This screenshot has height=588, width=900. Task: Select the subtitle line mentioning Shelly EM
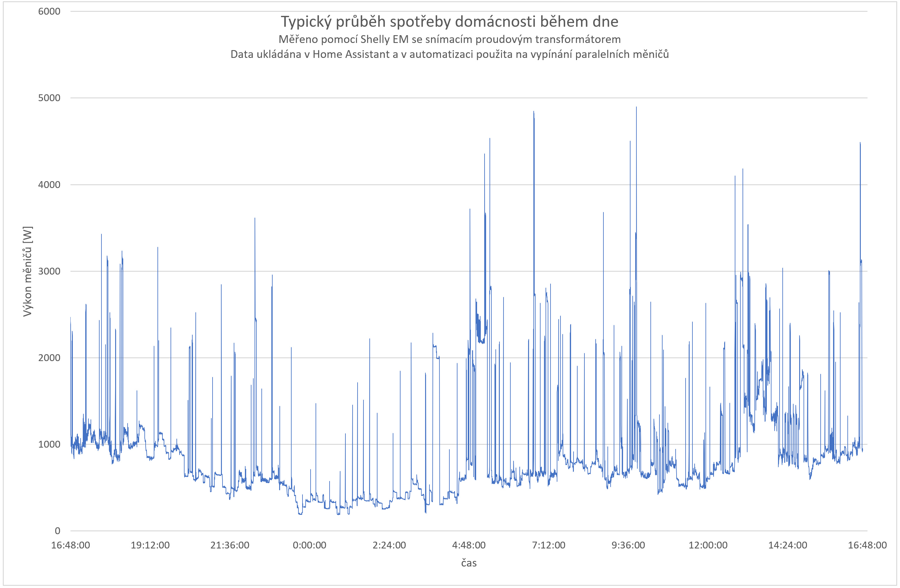pos(449,39)
